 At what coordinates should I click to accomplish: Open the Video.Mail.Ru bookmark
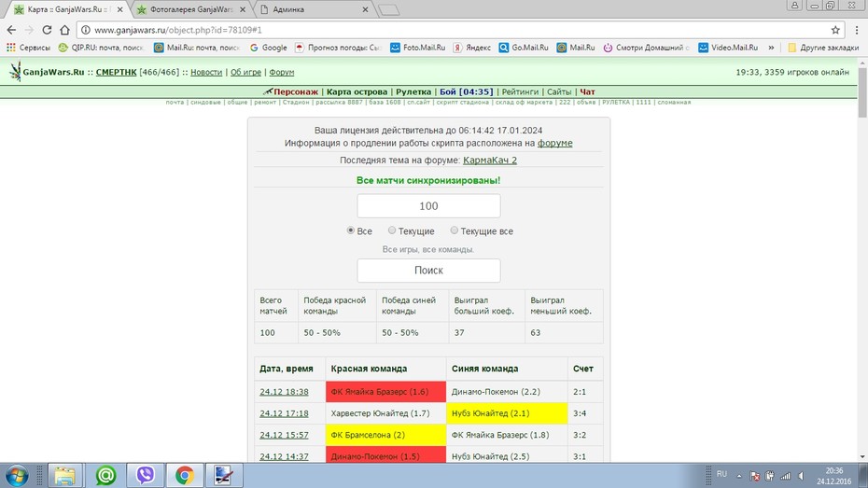(728, 48)
